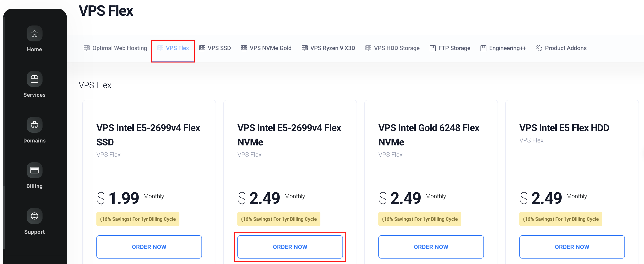Viewport: 644px width, 264px height.
Task: Order the Intel E5 Flex HDD plan
Action: (572, 247)
